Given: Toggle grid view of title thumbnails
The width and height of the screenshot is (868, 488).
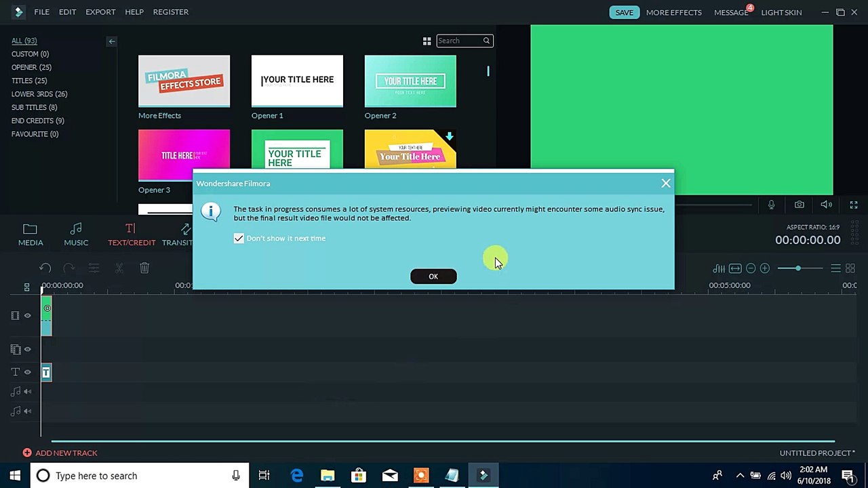Looking at the screenshot, I should [x=427, y=41].
